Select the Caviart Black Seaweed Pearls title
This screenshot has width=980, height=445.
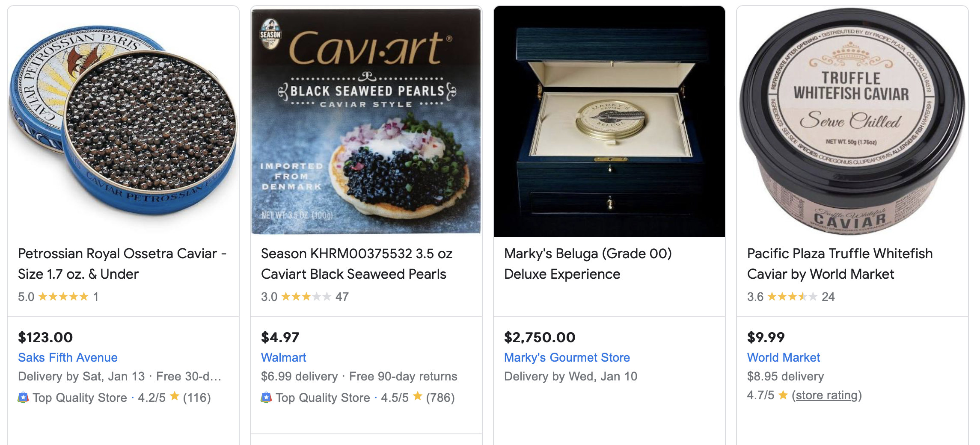356,264
